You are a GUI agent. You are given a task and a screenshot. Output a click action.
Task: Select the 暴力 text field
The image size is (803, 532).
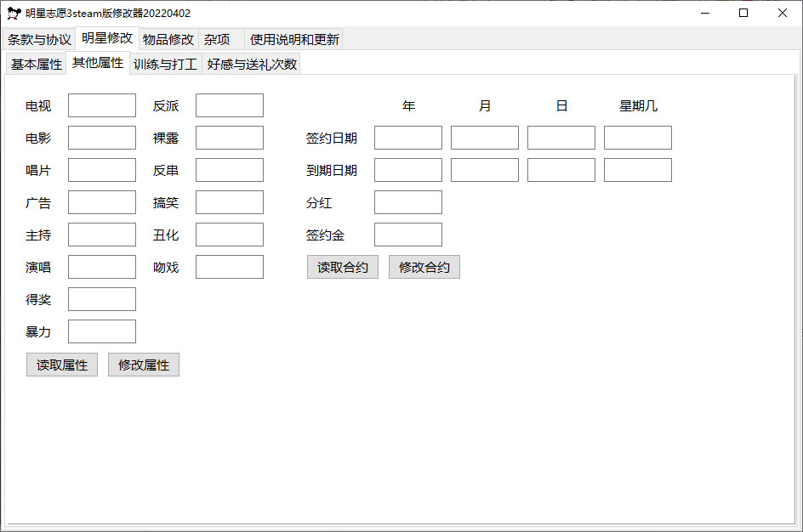(102, 331)
